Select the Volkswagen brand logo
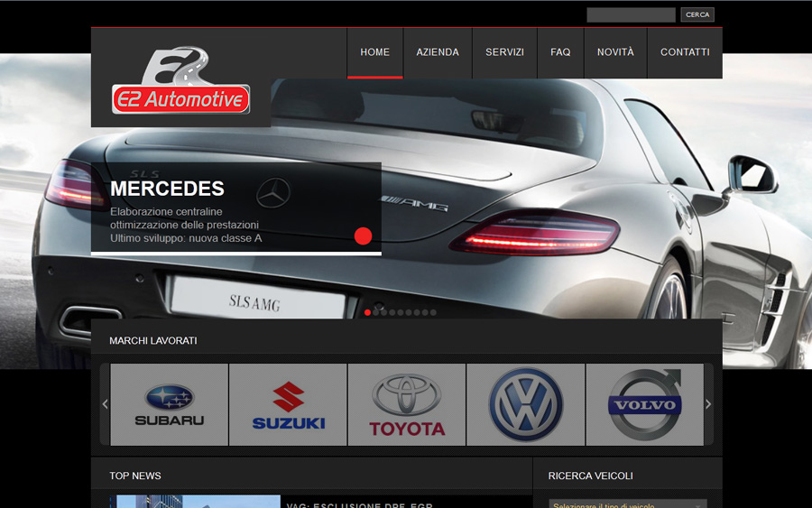 pyautogui.click(x=526, y=404)
